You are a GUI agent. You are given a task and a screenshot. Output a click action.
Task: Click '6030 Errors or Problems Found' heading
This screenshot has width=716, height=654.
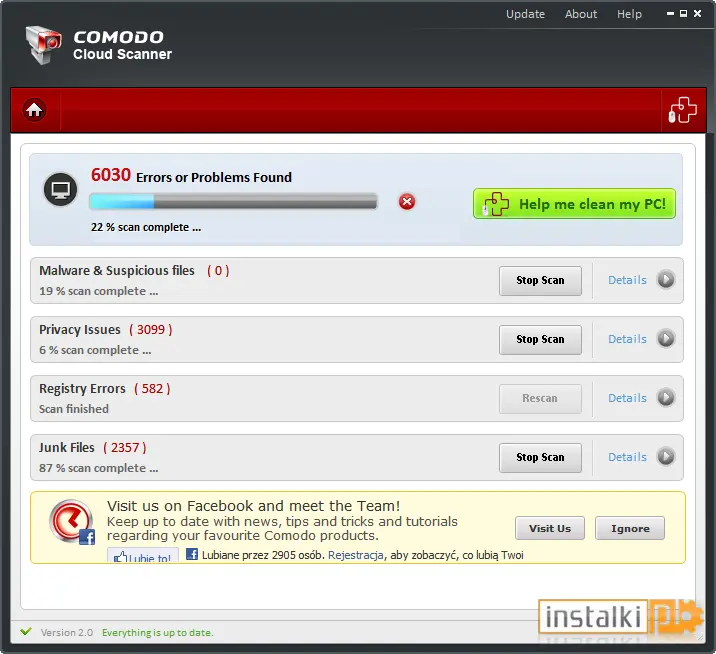(191, 175)
